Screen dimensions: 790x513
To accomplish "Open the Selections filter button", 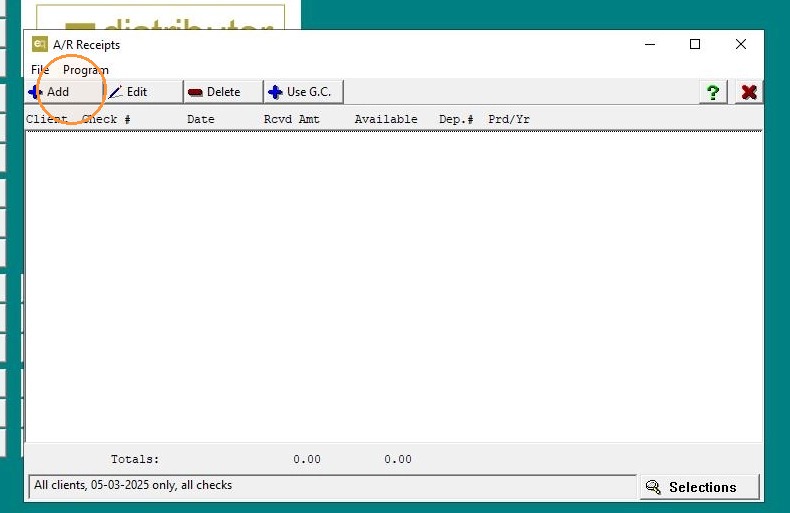I will (x=699, y=487).
